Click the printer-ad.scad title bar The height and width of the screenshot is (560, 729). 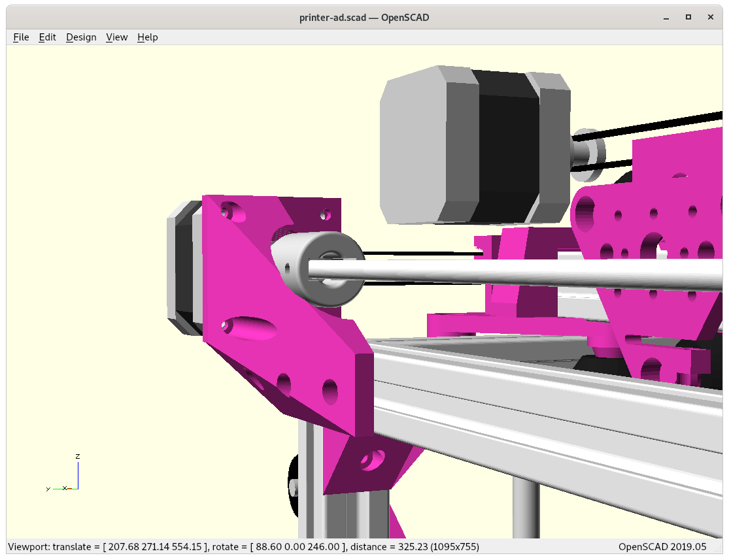point(364,17)
